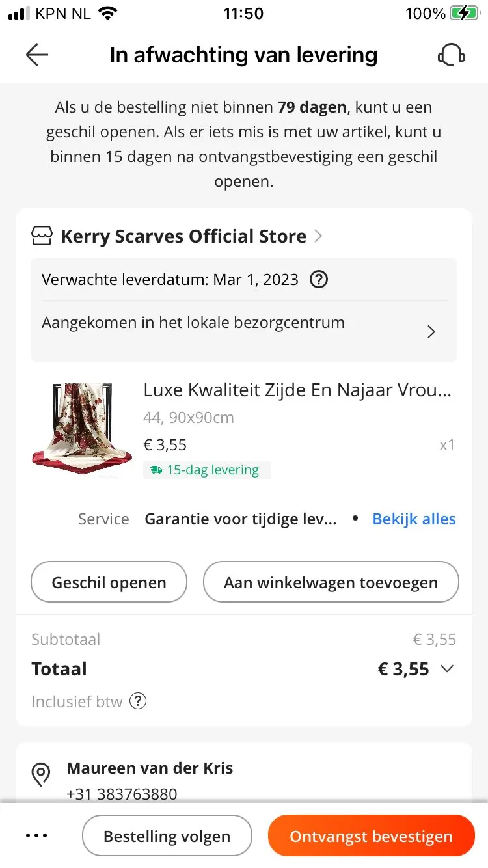Open the Bekijk alles link
Image resolution: width=488 pixels, height=868 pixels.
point(414,519)
